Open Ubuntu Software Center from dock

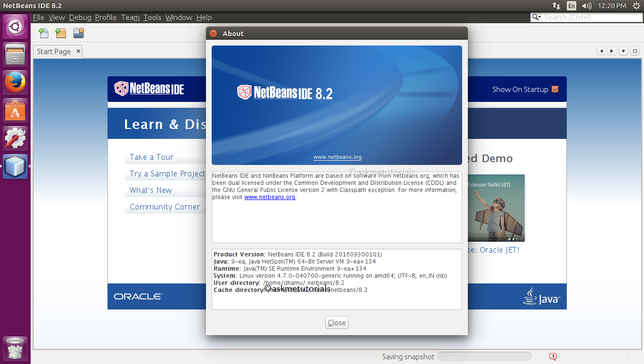pyautogui.click(x=15, y=110)
